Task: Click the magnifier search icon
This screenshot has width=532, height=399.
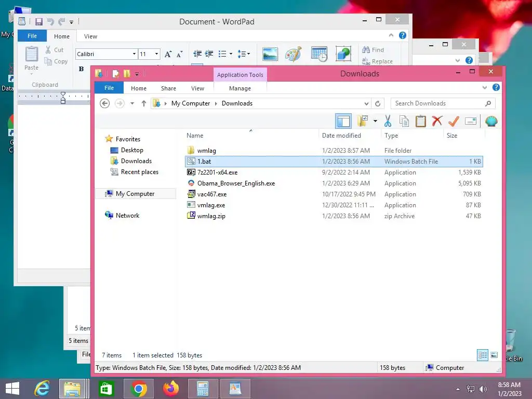Action: click(x=488, y=103)
